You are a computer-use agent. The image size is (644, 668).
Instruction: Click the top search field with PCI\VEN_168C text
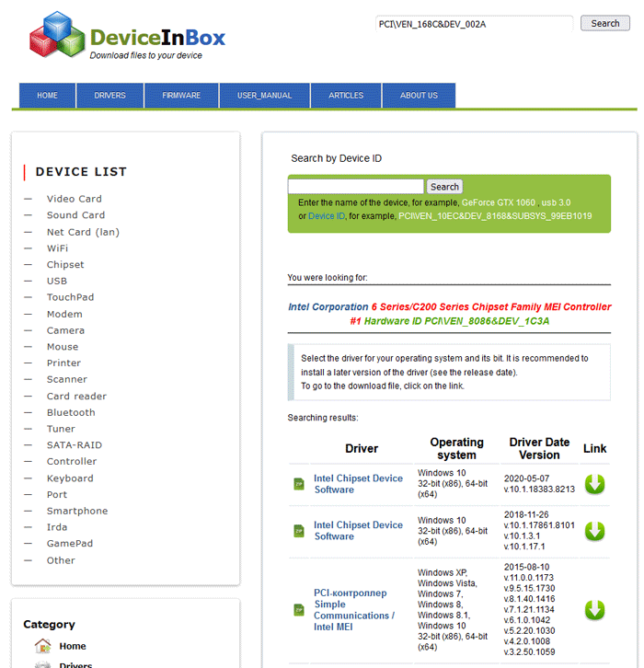click(475, 24)
